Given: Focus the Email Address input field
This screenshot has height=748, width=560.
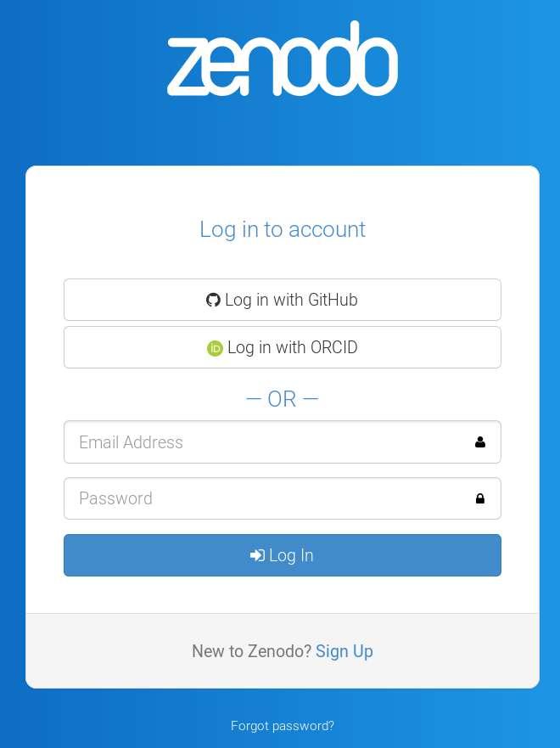Looking at the screenshot, I should click(x=283, y=442).
